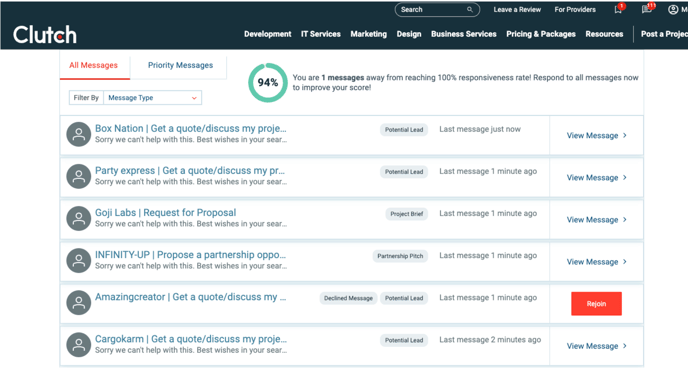Open the Development navigation menu
The image size is (688, 370).
268,34
